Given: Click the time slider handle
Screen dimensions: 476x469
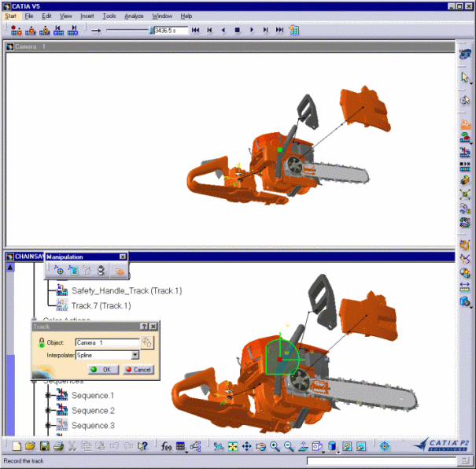Looking at the screenshot, I should tap(151, 30).
